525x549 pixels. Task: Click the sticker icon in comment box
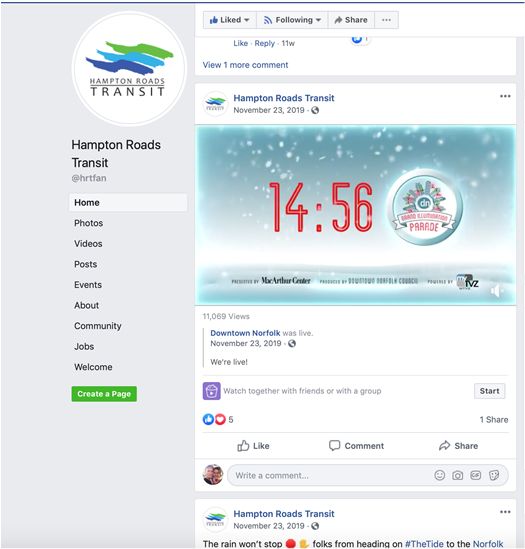click(x=494, y=475)
